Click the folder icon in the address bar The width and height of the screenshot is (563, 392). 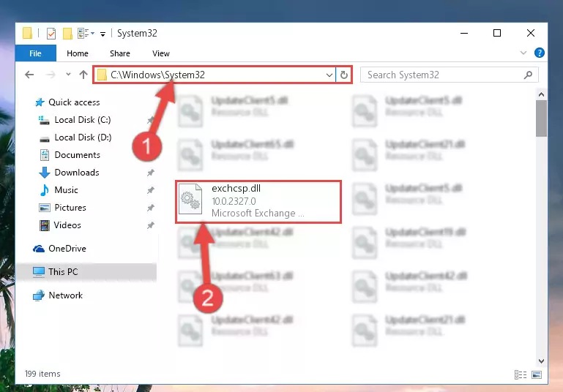102,75
